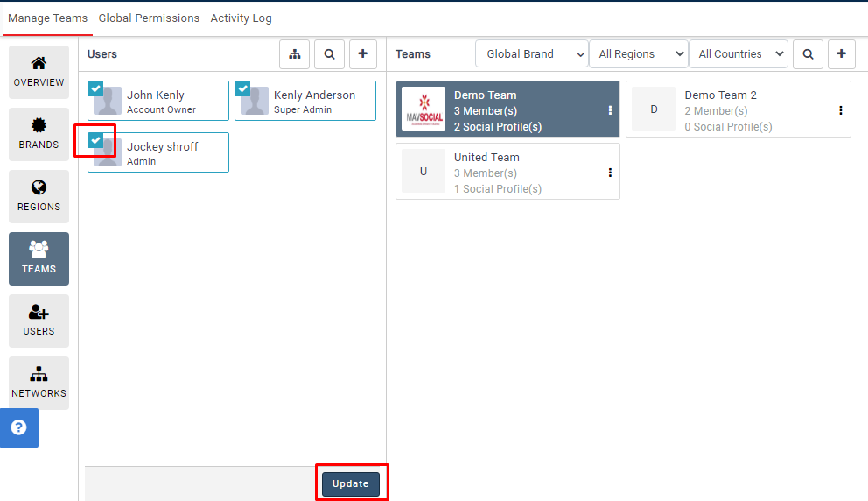
Task: Open the Global Brand dropdown
Action: coord(531,54)
